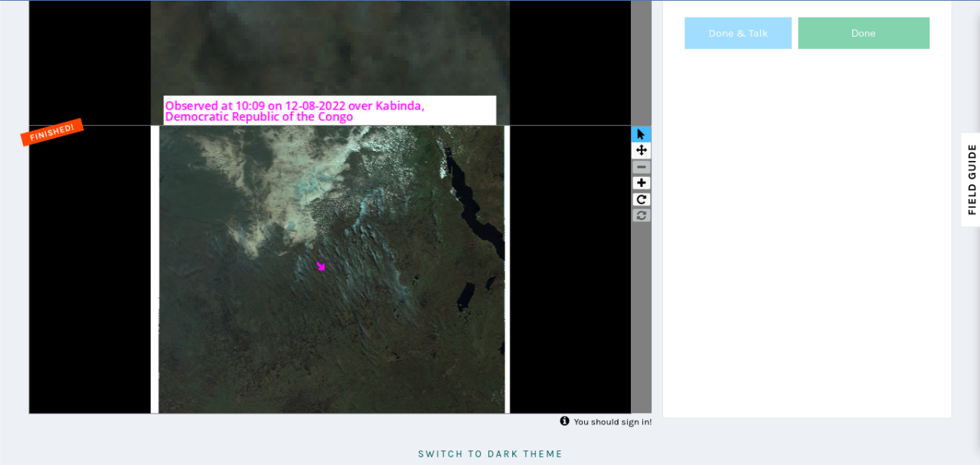
Task: Rotate the satellite image
Action: tap(641, 199)
